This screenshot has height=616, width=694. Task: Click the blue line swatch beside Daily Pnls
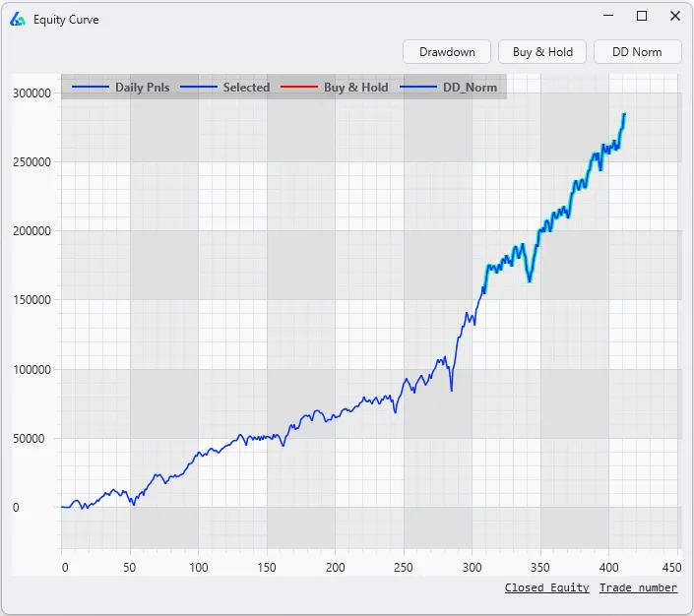90,88
